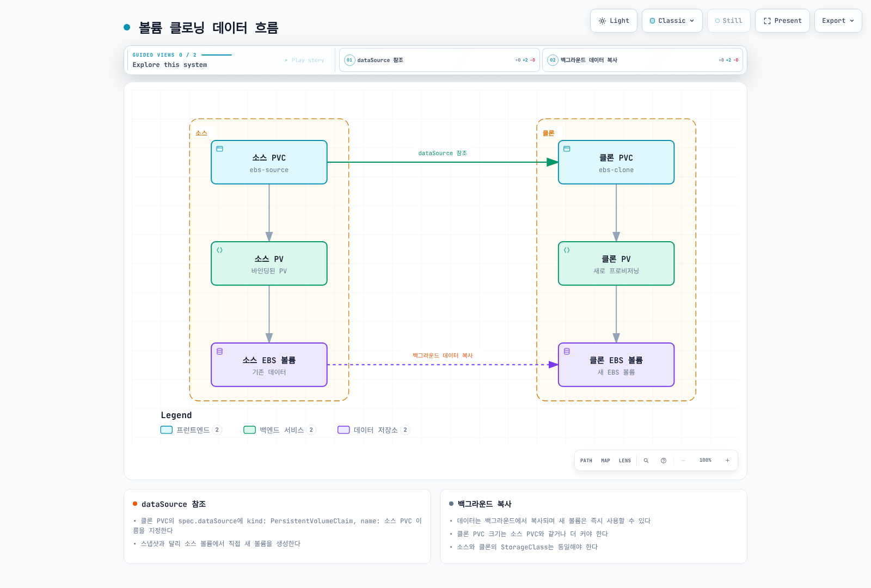Click window icon on 클론 PVC node
The height and width of the screenshot is (588, 871).
(567, 149)
